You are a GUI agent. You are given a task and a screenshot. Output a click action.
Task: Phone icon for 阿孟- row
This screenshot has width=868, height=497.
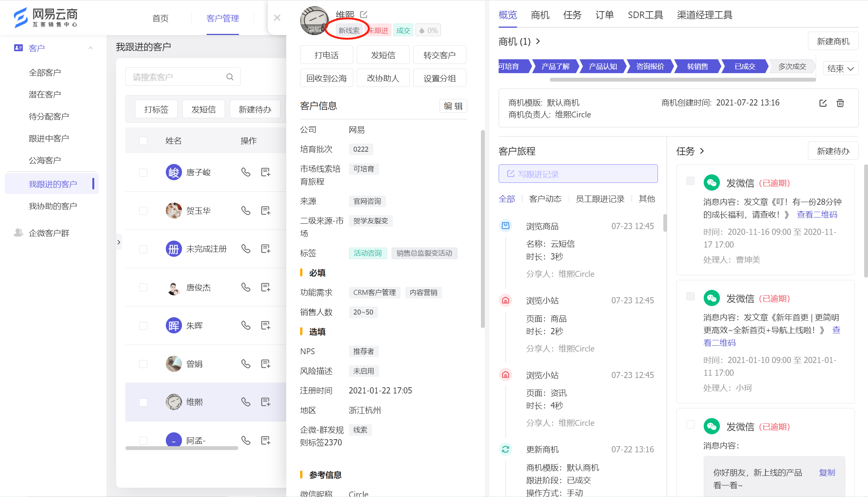tap(245, 440)
